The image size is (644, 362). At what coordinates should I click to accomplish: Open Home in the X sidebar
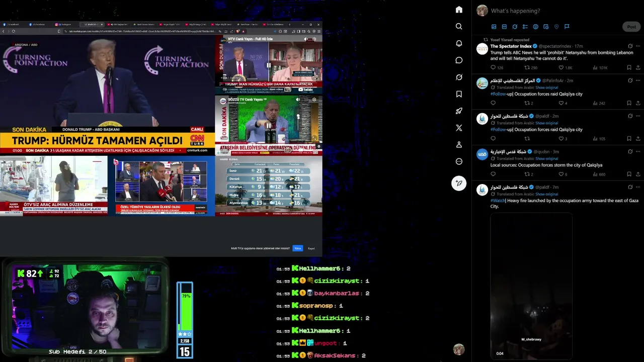pyautogui.click(x=459, y=10)
